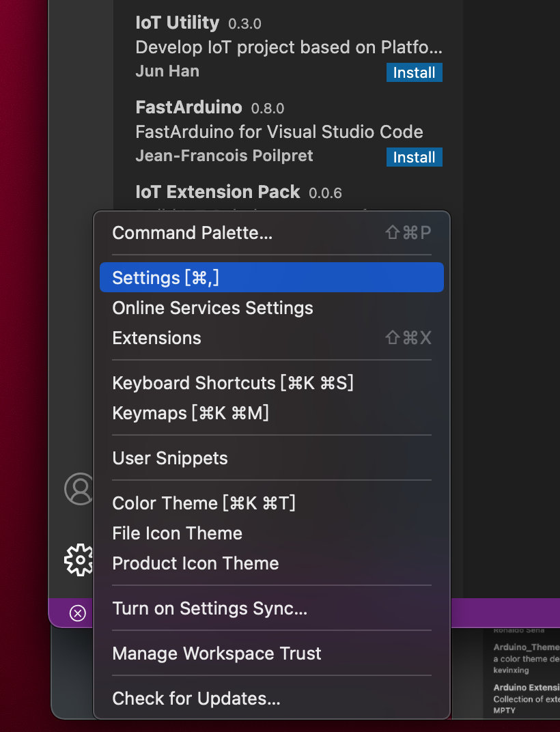Open the Color Theme picker
The image size is (560, 732).
point(203,503)
